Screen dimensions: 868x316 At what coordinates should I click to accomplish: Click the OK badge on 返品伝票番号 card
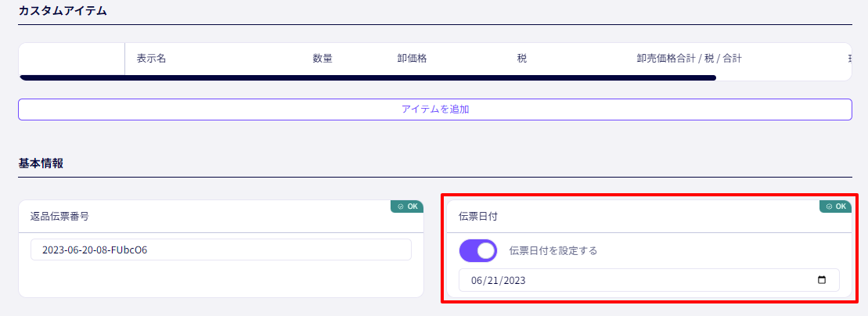point(407,206)
